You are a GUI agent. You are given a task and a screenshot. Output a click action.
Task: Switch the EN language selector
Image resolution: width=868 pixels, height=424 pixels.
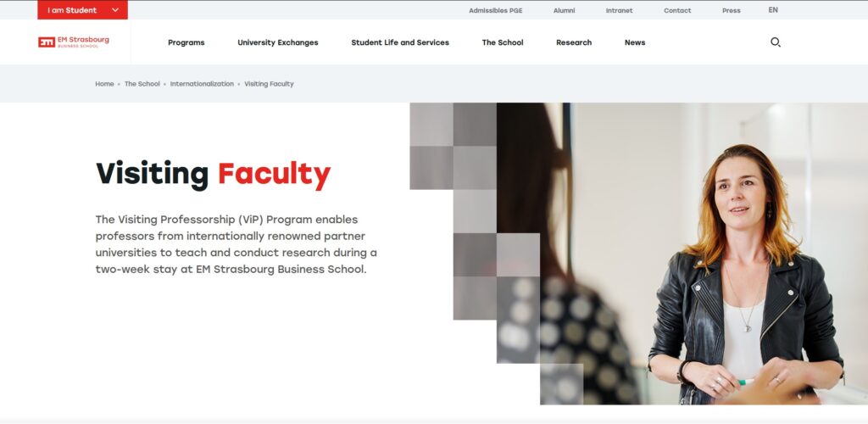[773, 10]
